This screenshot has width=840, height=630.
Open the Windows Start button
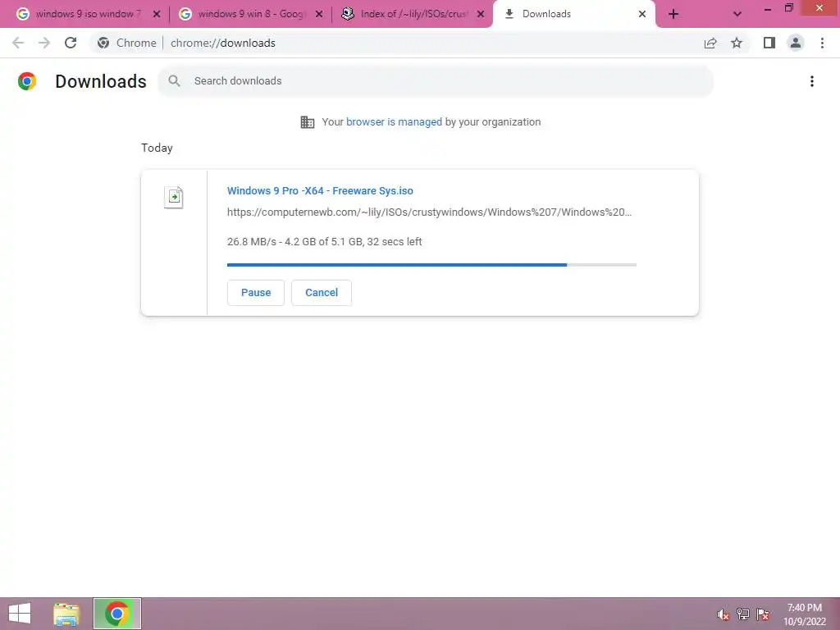click(x=20, y=614)
